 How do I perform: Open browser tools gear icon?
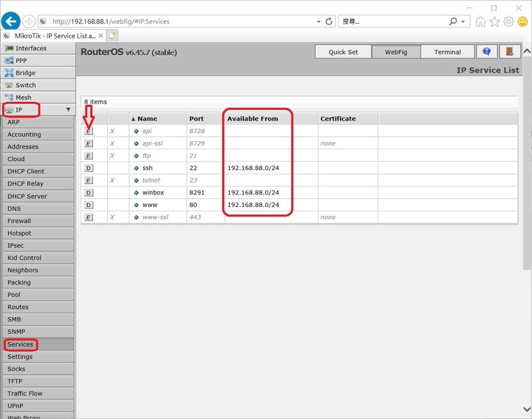[508, 21]
